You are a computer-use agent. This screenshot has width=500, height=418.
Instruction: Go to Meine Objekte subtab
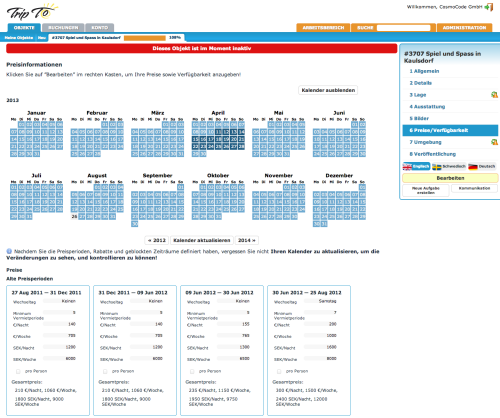point(19,38)
